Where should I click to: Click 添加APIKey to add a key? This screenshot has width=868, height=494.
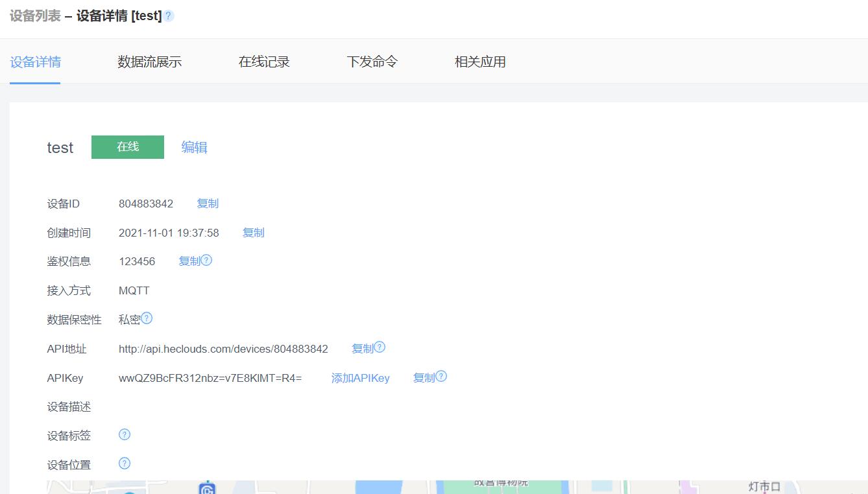coord(360,378)
